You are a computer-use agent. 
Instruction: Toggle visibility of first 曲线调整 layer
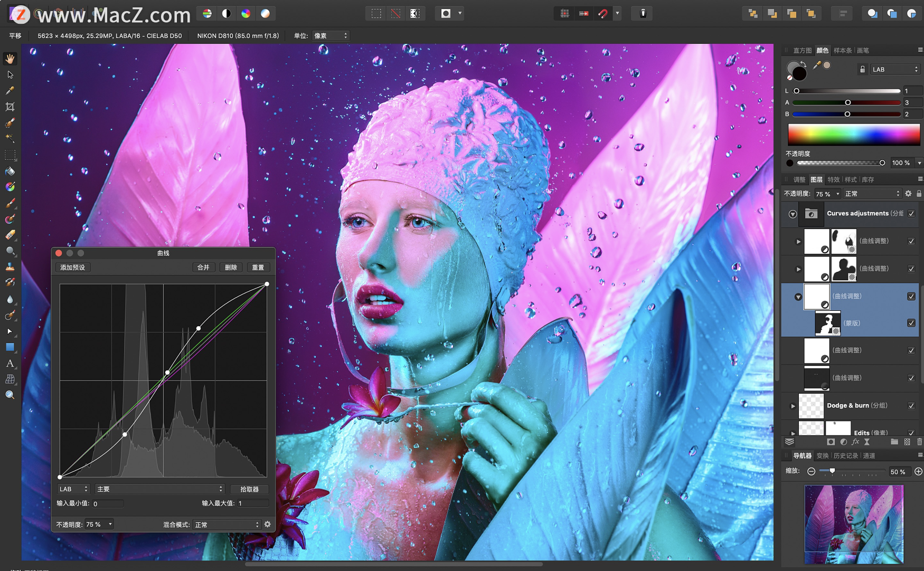[911, 241]
